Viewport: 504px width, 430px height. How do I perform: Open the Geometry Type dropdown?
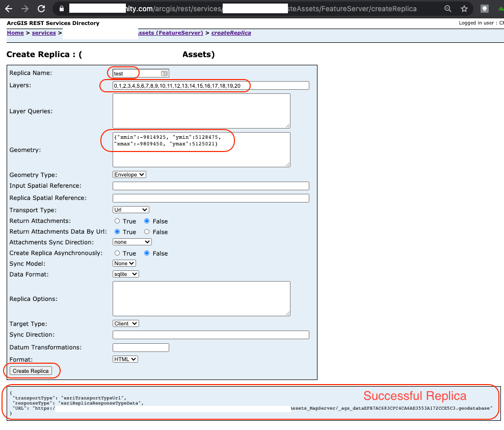(129, 174)
